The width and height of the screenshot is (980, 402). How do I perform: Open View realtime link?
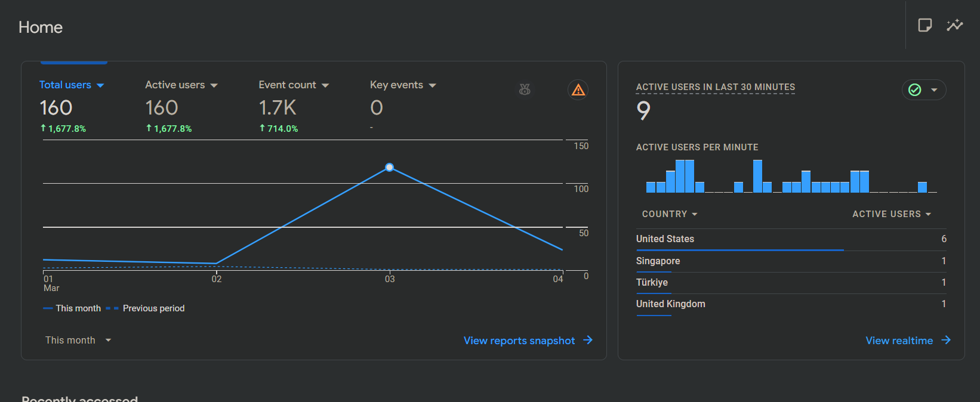tap(899, 341)
